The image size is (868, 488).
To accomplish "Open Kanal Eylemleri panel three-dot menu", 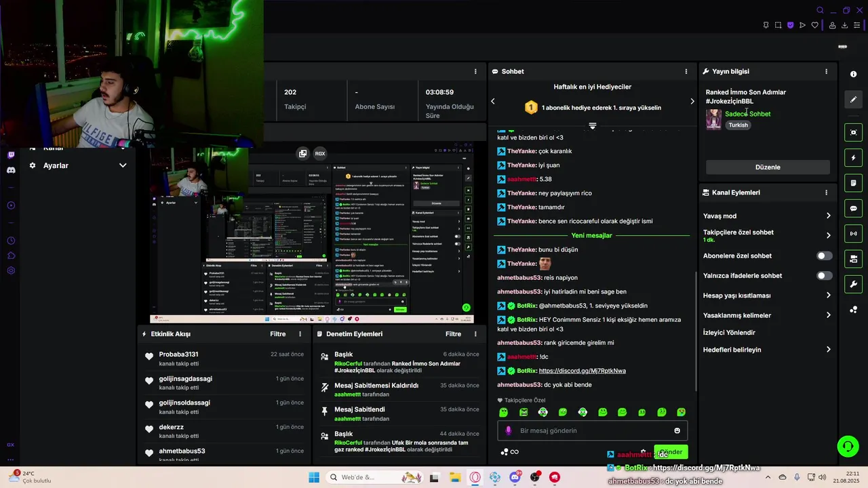I will click(826, 192).
